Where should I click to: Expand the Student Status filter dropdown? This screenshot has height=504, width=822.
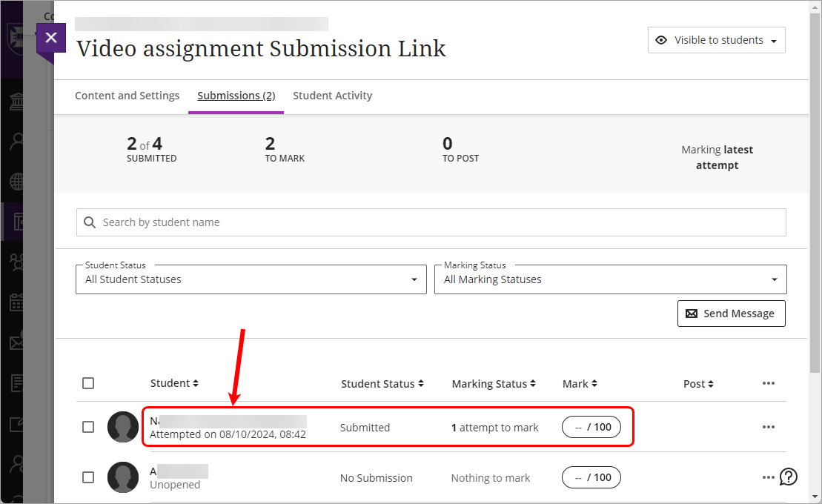pos(251,279)
